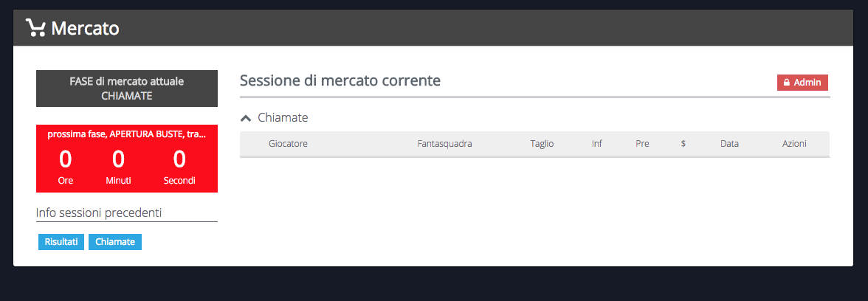
Task: Open Risultati of previous sessions
Action: coord(61,241)
